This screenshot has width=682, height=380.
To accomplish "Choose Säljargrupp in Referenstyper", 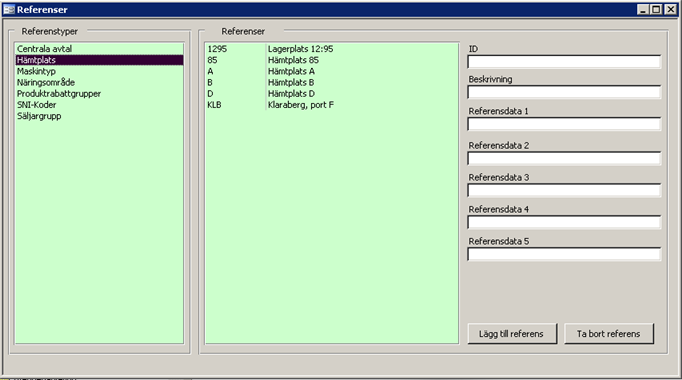I will (x=99, y=116).
